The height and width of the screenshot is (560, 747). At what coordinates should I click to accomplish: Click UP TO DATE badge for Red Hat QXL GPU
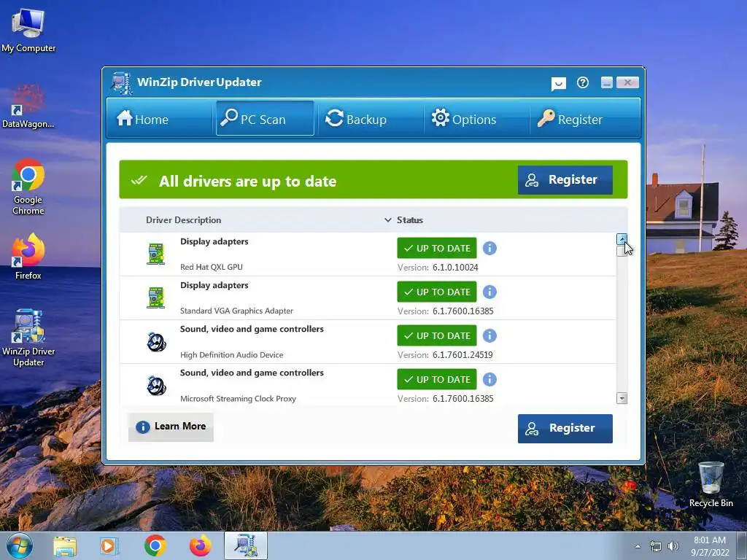[x=437, y=248]
